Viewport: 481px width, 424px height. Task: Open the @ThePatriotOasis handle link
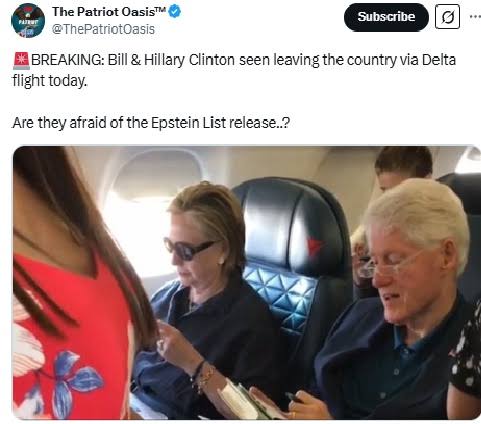[x=103, y=29]
